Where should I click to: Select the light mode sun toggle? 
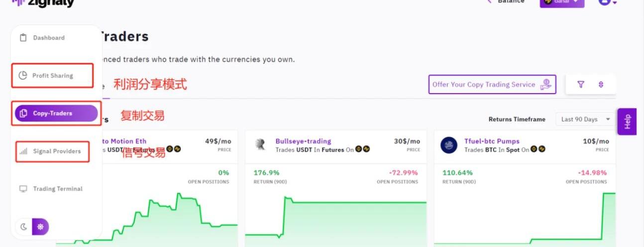[40, 227]
